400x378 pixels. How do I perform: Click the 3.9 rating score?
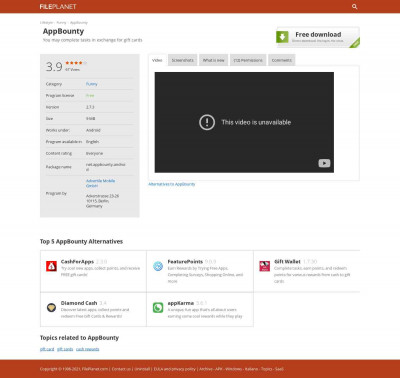[54, 67]
